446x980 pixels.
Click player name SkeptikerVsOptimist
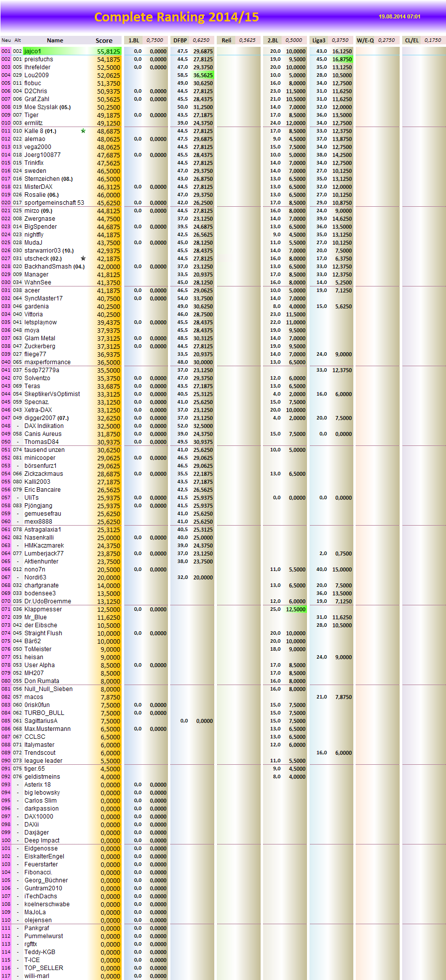[x=52, y=394]
